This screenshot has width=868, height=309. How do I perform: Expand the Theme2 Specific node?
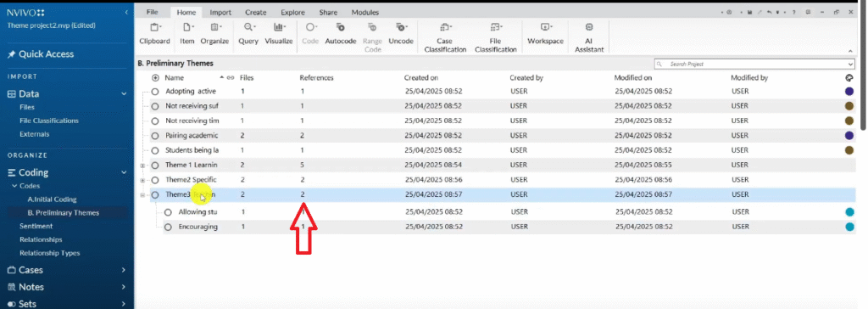point(142,180)
